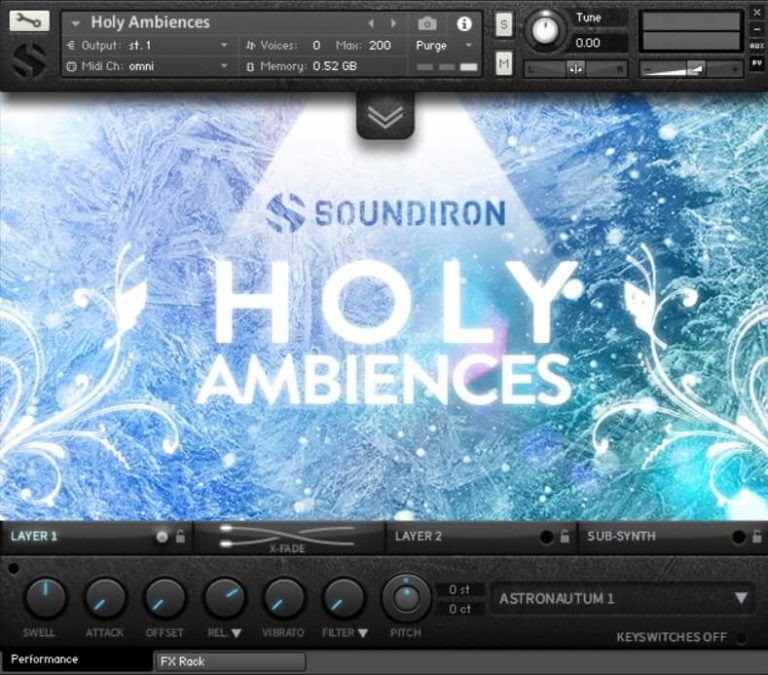Click small dot toggle above Swell knob
Viewport: 768px width, 675px height.
pyautogui.click(x=14, y=569)
